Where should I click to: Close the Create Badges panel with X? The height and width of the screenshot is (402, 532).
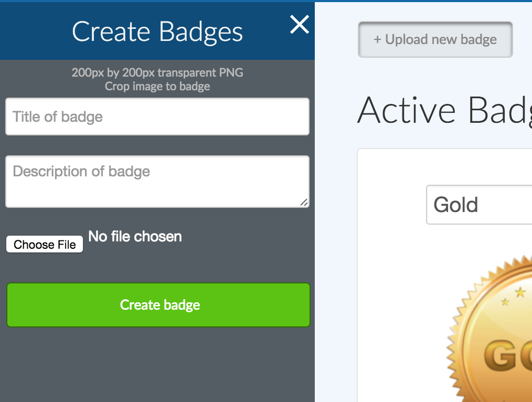(300, 25)
